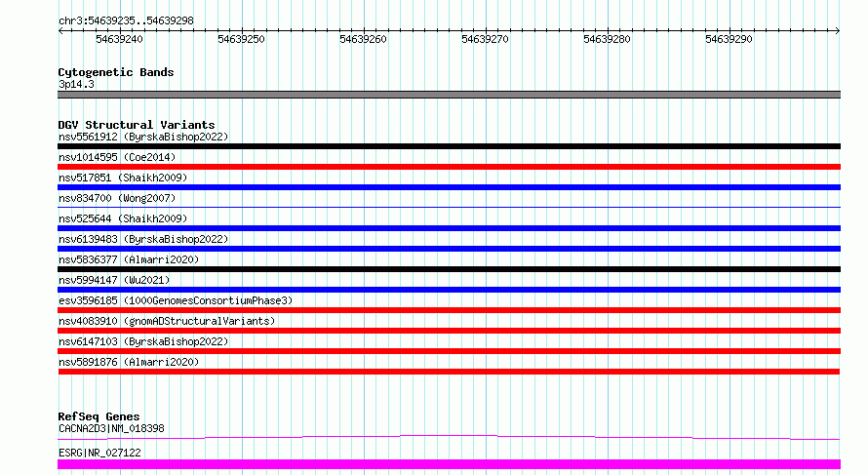The height and width of the screenshot is (475, 868).
Task: Click the Cytogenetic Bands track title
Action: click(x=116, y=72)
